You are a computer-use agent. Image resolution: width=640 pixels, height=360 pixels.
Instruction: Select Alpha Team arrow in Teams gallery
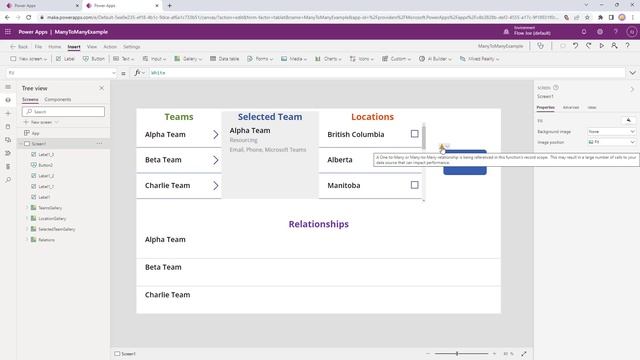point(216,134)
